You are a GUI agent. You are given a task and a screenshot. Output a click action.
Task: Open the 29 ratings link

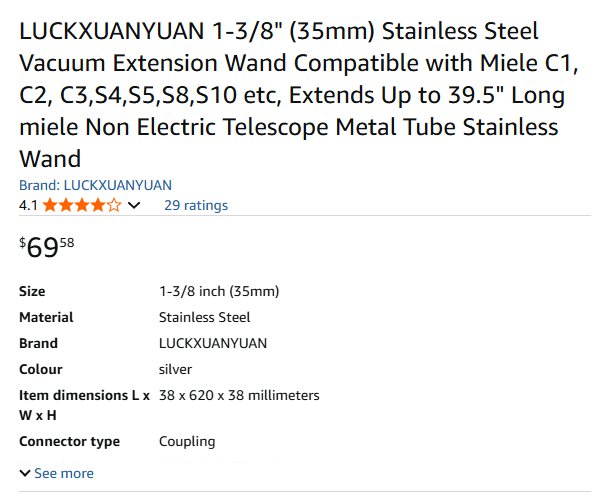point(196,206)
